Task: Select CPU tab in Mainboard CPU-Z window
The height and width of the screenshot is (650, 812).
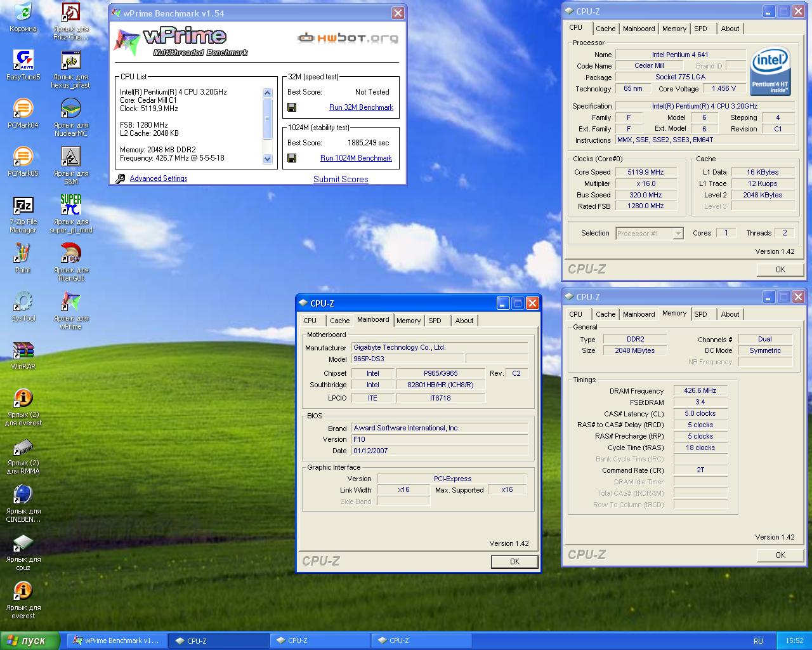Action: tap(310, 321)
